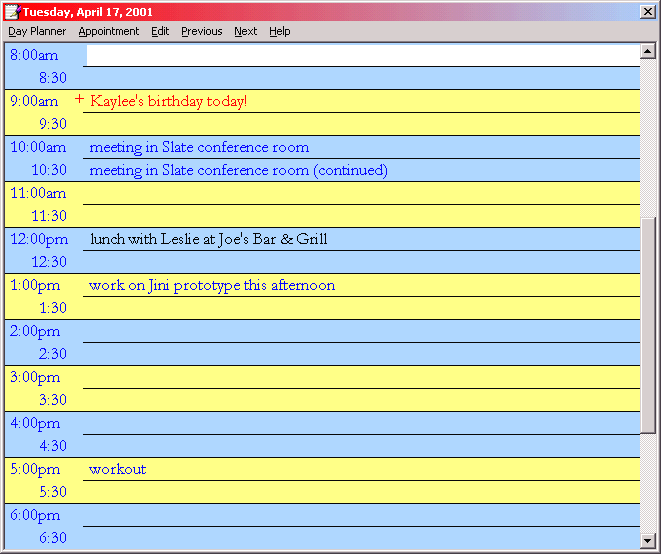This screenshot has height=554, width=661.
Task: Go to the Previous day
Action: [201, 31]
